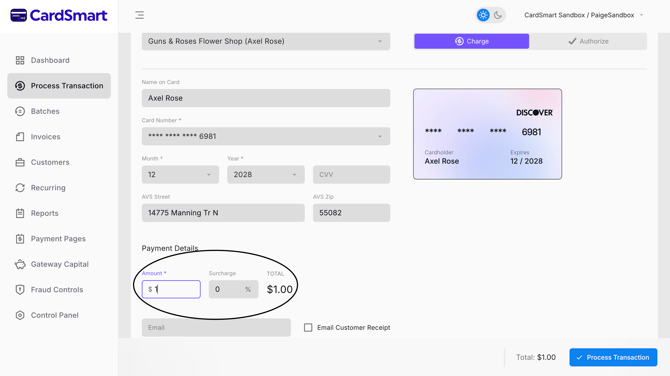Click the Customers briefcase icon
The height and width of the screenshot is (376, 670).
(x=20, y=162)
